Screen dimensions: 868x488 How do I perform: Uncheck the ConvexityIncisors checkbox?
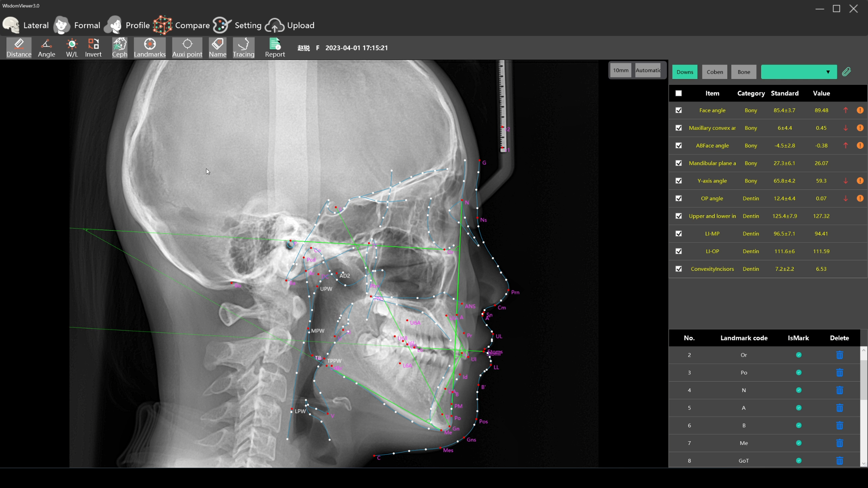tap(679, 269)
